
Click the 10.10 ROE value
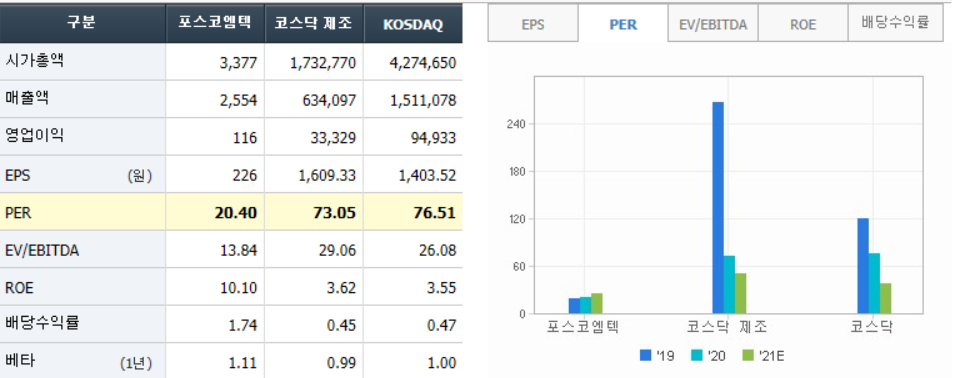click(x=238, y=288)
